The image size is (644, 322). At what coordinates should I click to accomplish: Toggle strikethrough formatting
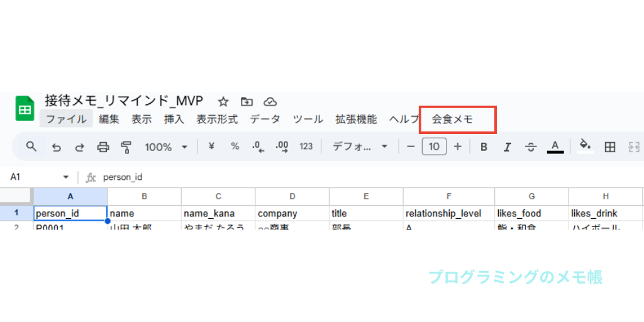(531, 147)
